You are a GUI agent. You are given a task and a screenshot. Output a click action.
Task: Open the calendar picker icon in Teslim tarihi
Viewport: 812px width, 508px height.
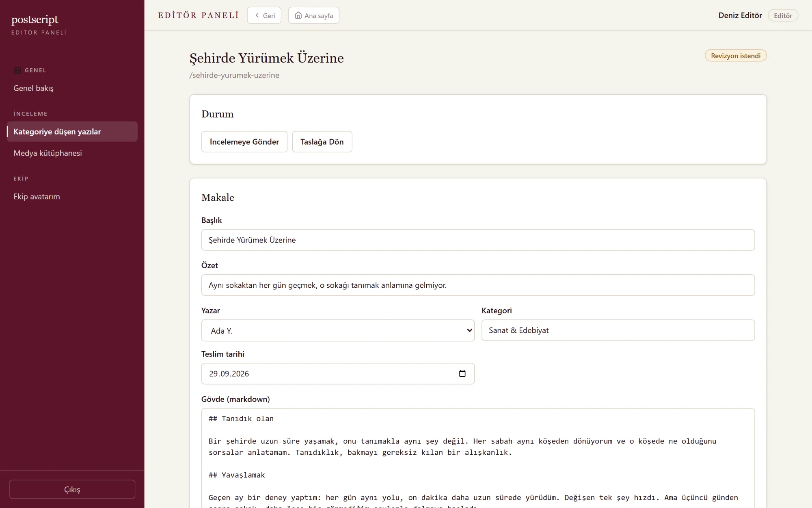pos(462,373)
